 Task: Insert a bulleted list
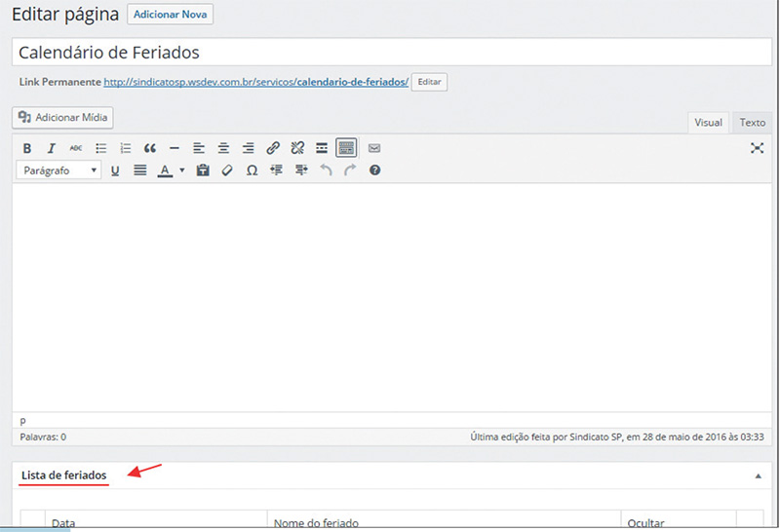tap(100, 148)
